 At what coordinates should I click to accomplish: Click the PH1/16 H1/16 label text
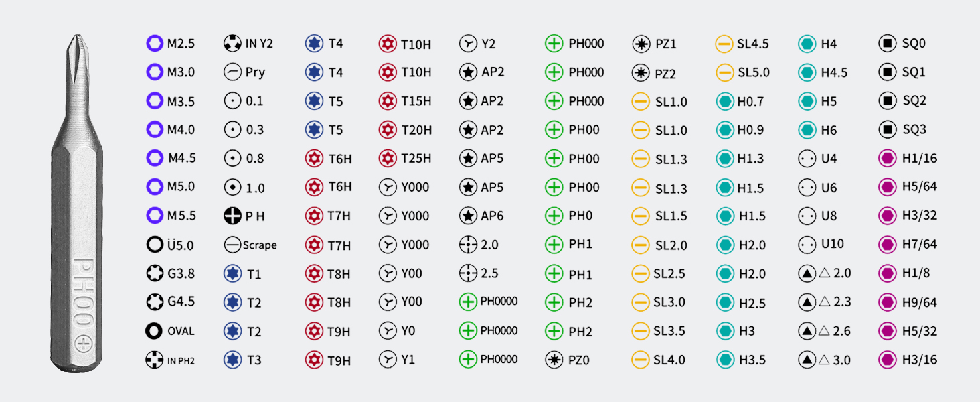[x=919, y=159]
